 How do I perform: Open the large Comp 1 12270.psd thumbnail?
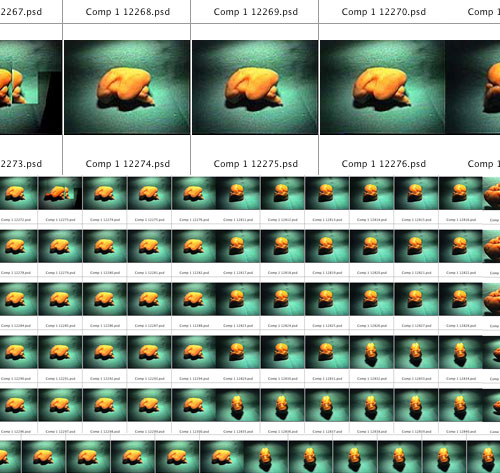382,87
